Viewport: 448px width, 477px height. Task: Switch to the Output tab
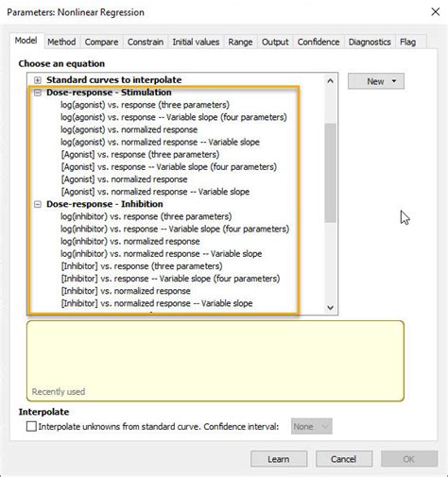[275, 42]
